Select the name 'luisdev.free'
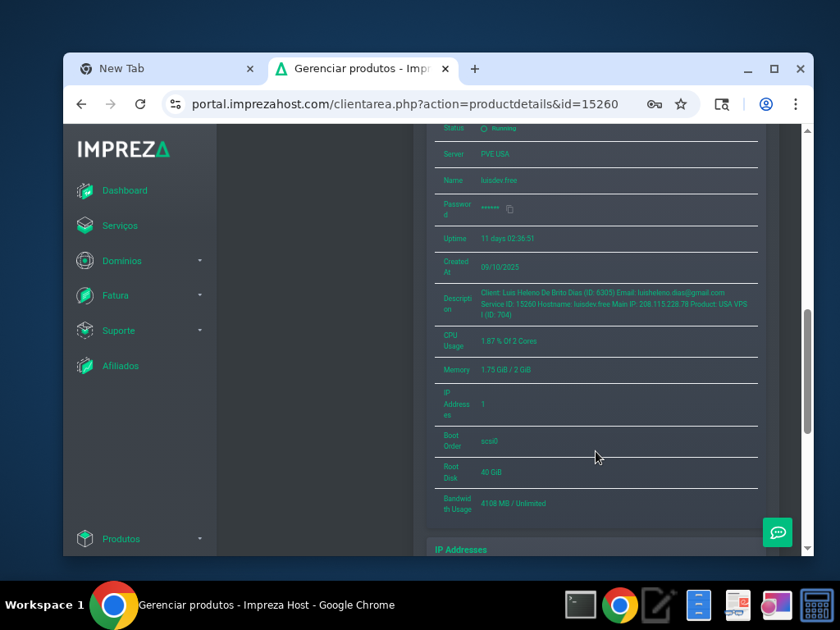 499,180
